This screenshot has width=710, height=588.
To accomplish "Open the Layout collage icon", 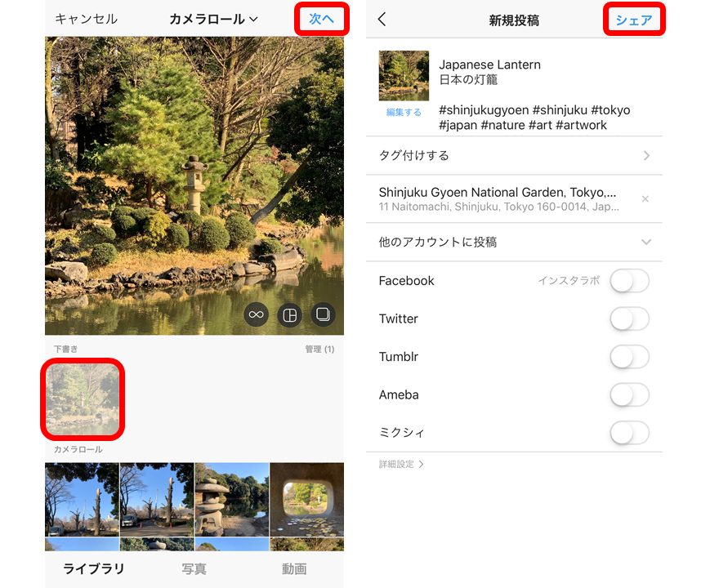I will [x=289, y=315].
